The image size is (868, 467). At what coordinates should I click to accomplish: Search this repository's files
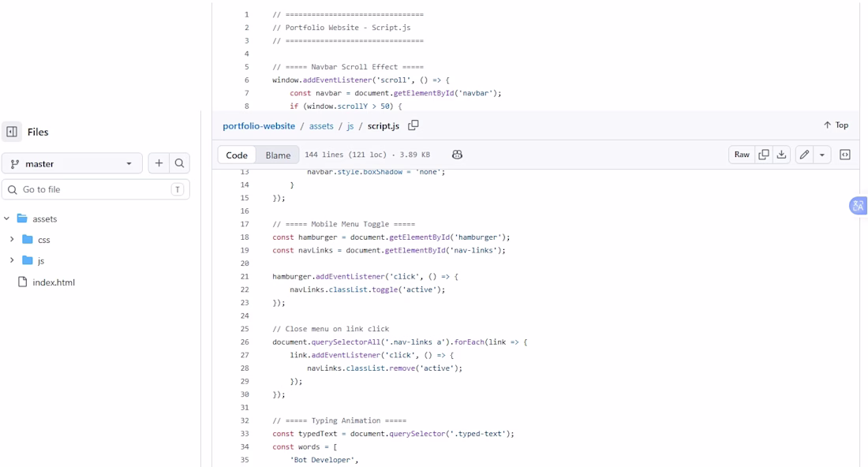(x=179, y=163)
